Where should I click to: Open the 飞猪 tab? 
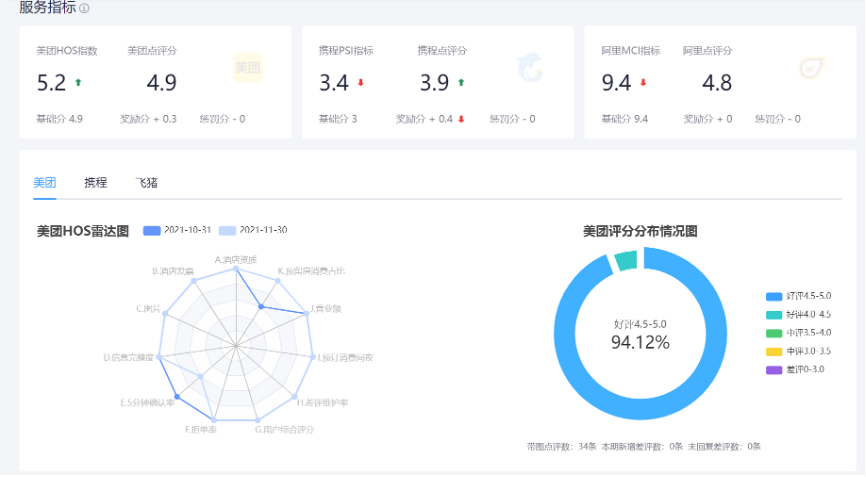pos(146,183)
